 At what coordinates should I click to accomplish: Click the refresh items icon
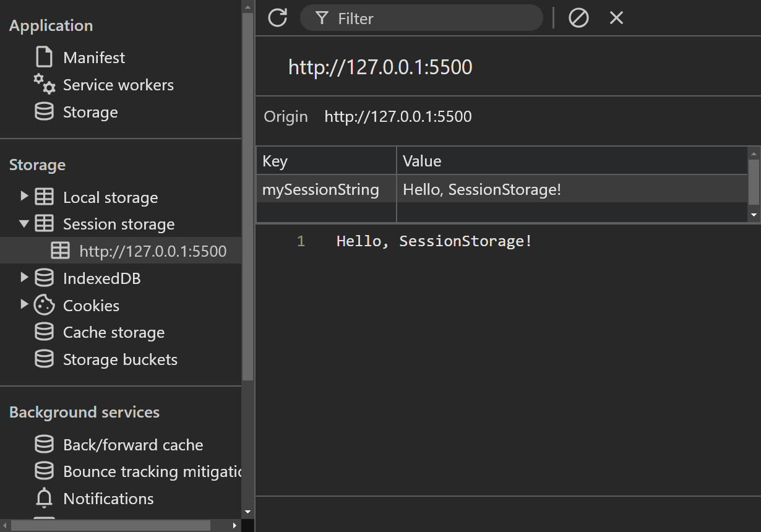[277, 18]
